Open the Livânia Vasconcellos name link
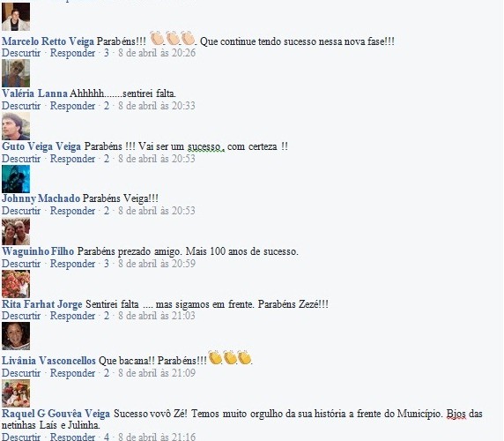This screenshot has height=441, width=504. click(x=48, y=361)
